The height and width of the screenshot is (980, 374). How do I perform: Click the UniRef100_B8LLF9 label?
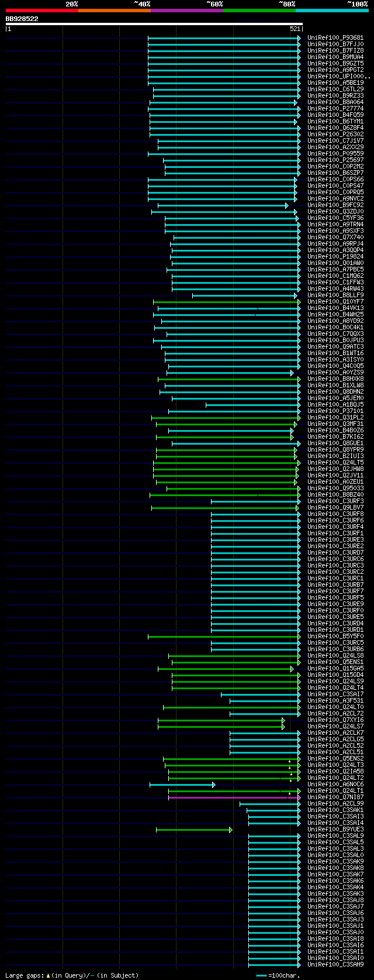(x=335, y=295)
